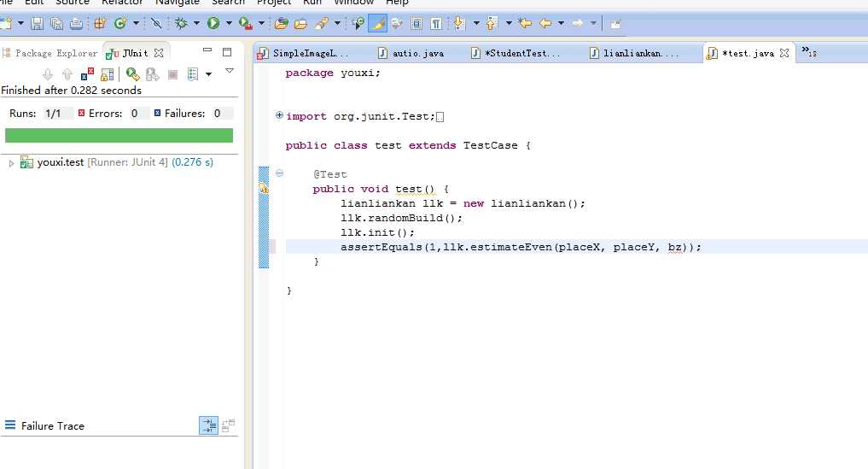Click the Last Edit Location icon
Screen dimensions: 868x469
click(526, 23)
